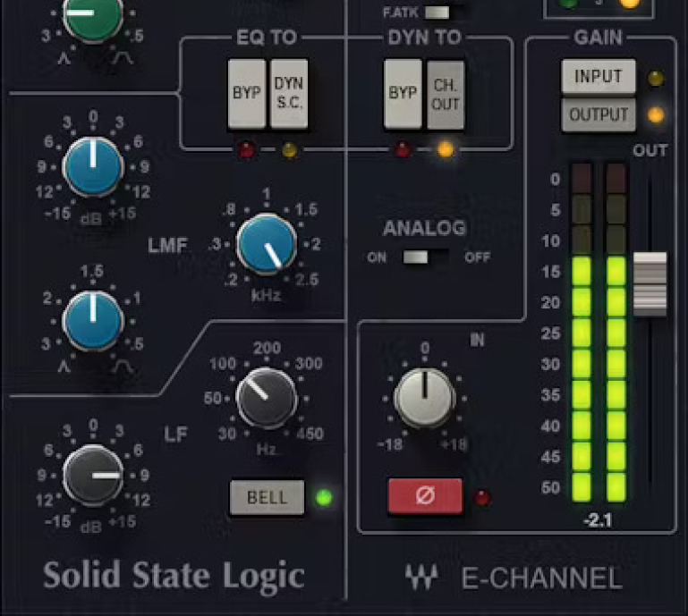
Task: Switch meter to INPUT
Action: point(598,77)
